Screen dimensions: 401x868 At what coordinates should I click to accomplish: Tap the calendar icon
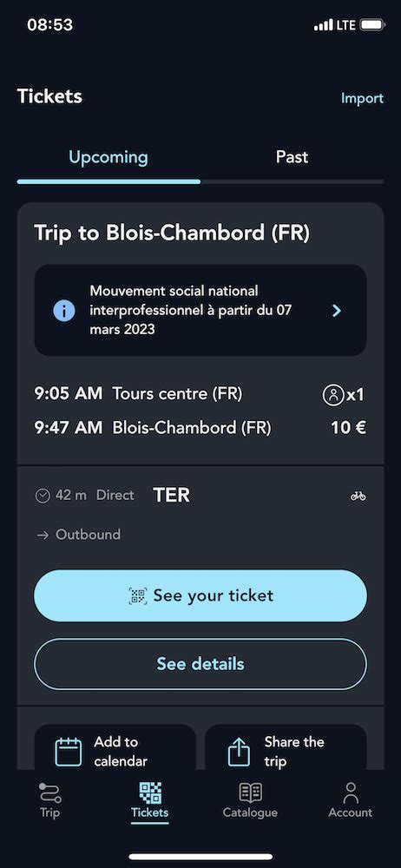coord(68,753)
